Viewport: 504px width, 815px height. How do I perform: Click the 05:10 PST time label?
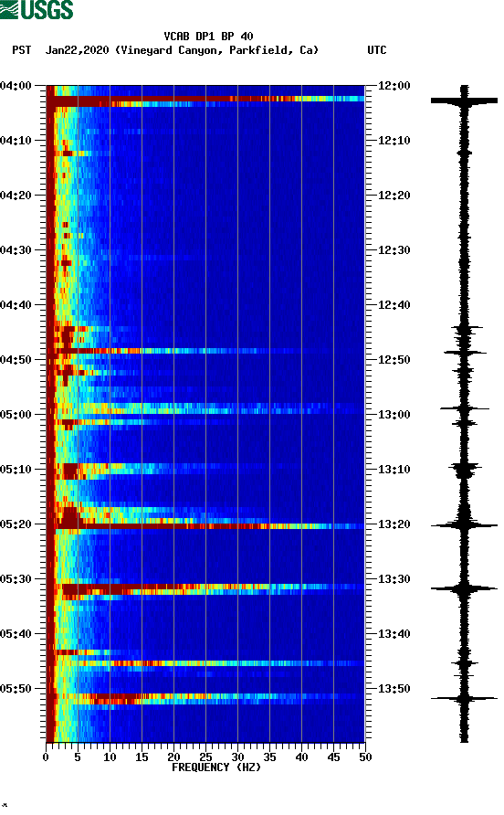(x=16, y=470)
